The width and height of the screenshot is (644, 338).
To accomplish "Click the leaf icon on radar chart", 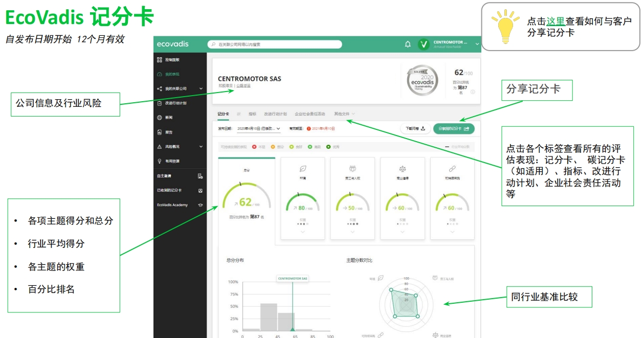I will tap(380, 278).
